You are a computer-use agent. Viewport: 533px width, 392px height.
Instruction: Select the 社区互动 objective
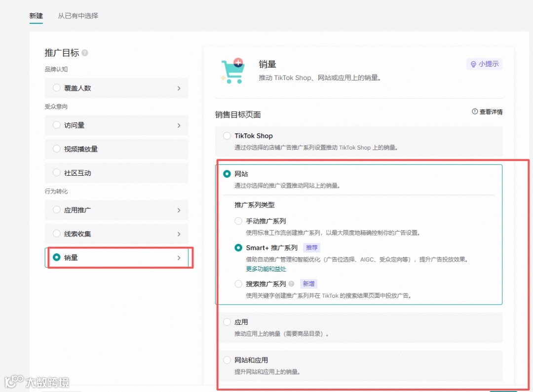tap(116, 173)
